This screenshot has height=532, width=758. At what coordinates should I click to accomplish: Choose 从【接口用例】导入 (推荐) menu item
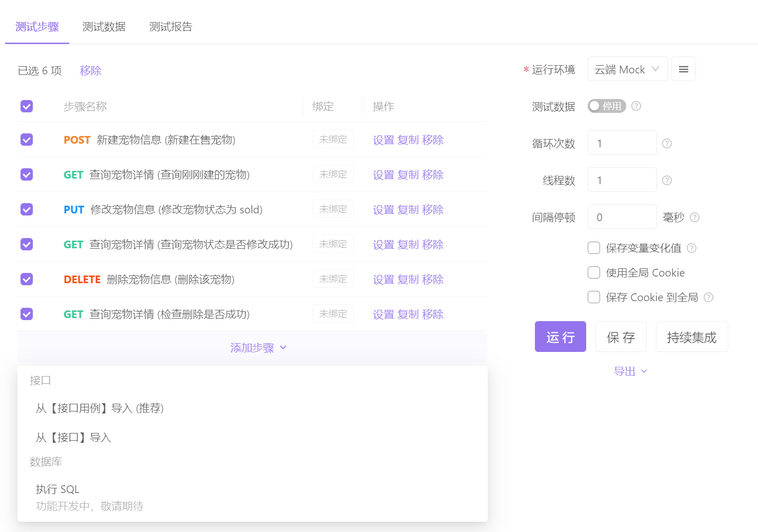point(252,408)
